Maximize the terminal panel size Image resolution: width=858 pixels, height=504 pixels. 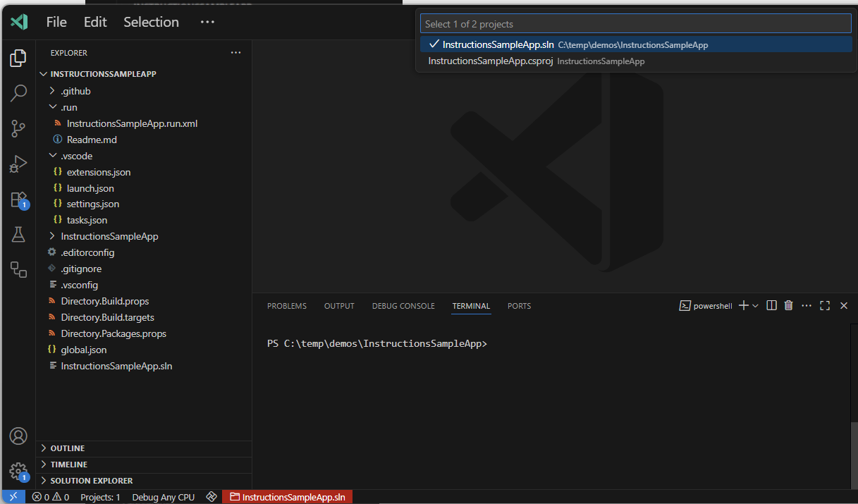click(825, 305)
